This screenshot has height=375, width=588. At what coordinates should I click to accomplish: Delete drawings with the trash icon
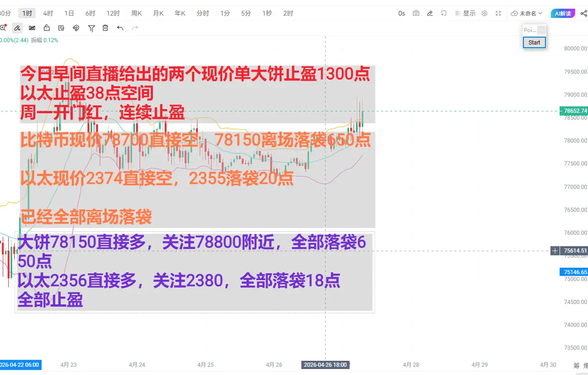(105, 28)
